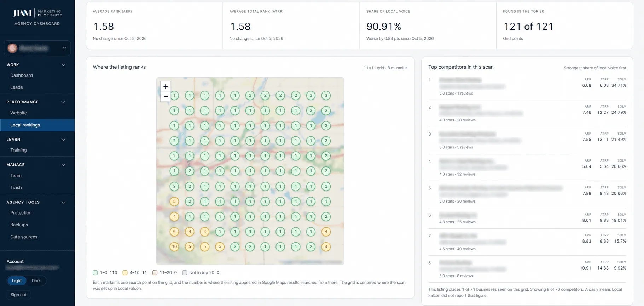This screenshot has height=306, width=644.
Task: Select Local rankings in the sidebar
Action: [37, 125]
